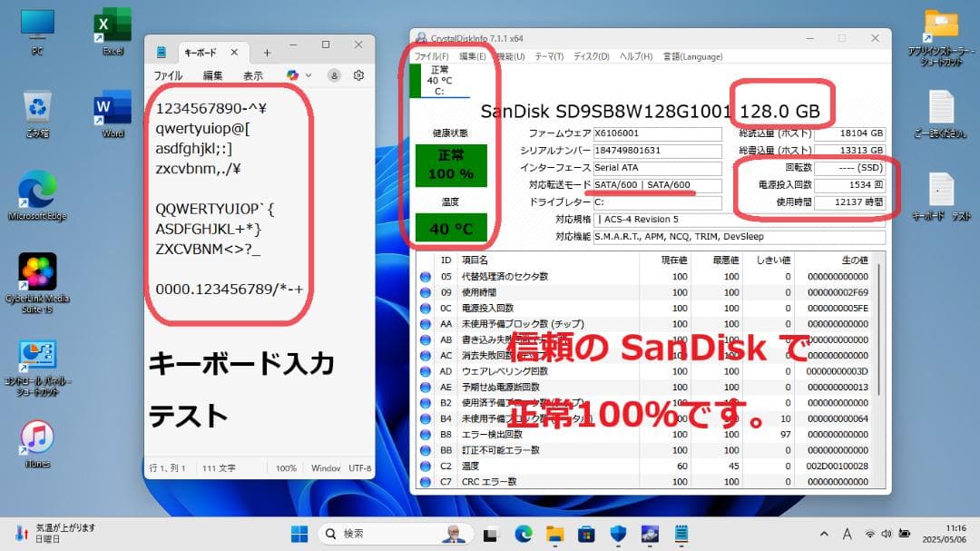The height and width of the screenshot is (551, 980).
Task: Click the SMART attribute list scrollbar
Action: 880,329
